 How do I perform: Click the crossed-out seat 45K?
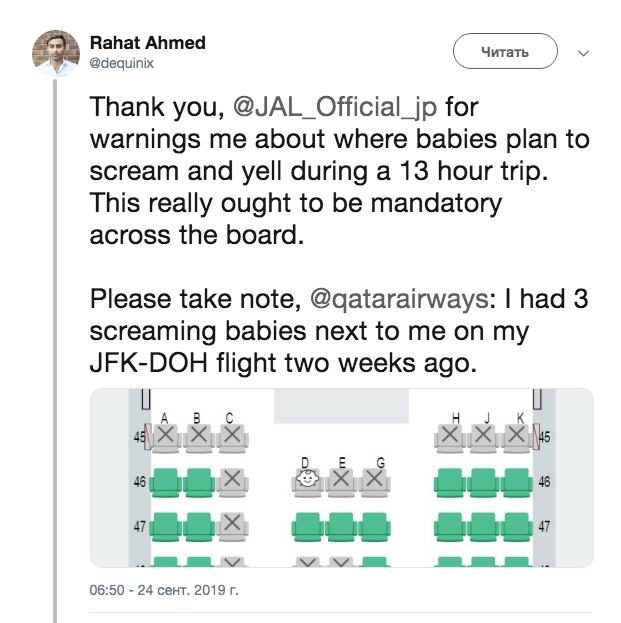516,435
